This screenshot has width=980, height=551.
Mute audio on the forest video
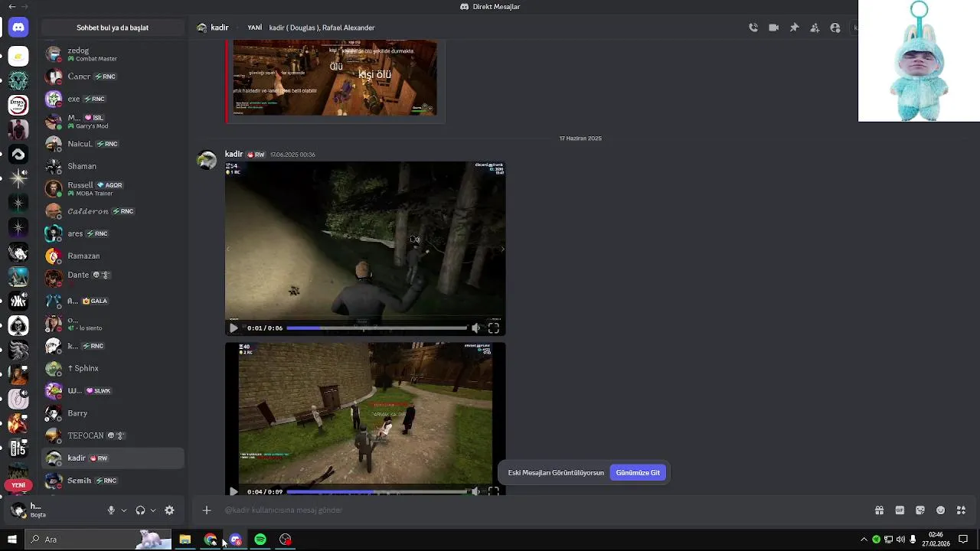point(475,328)
